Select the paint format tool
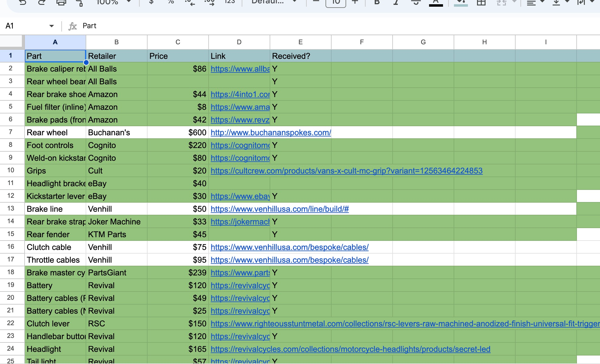Image resolution: width=600 pixels, height=364 pixels. (80, 2)
